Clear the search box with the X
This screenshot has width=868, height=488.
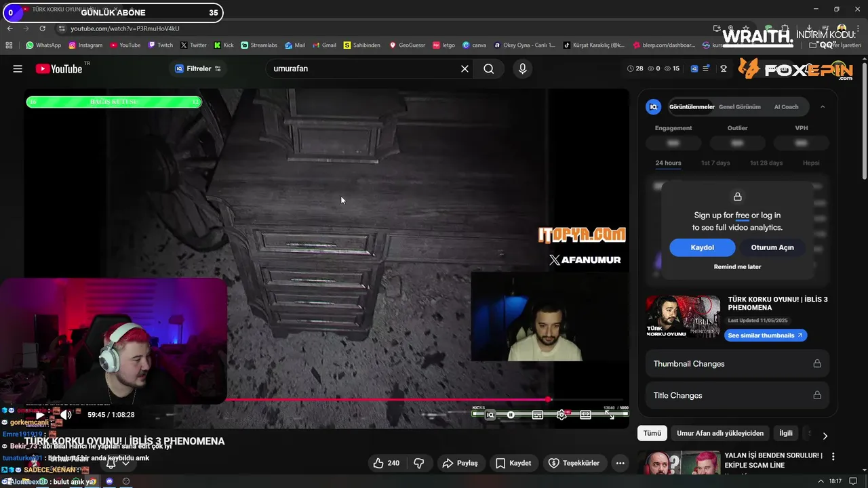pos(465,68)
